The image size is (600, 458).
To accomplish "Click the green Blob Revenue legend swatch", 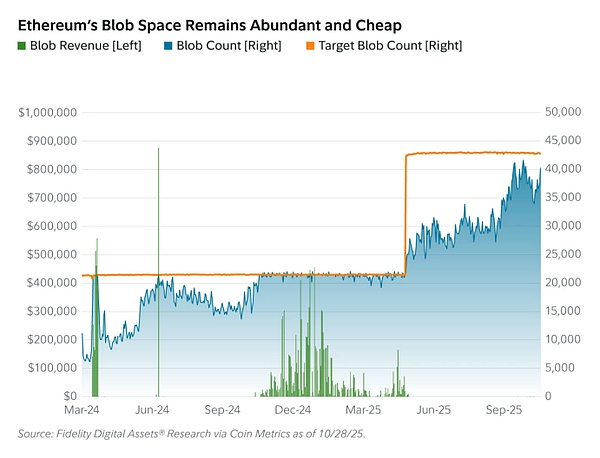I will (22, 46).
